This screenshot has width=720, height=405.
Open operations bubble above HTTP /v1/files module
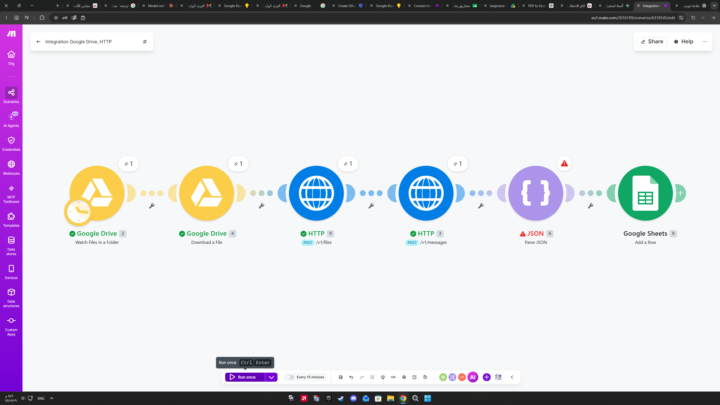coord(348,164)
